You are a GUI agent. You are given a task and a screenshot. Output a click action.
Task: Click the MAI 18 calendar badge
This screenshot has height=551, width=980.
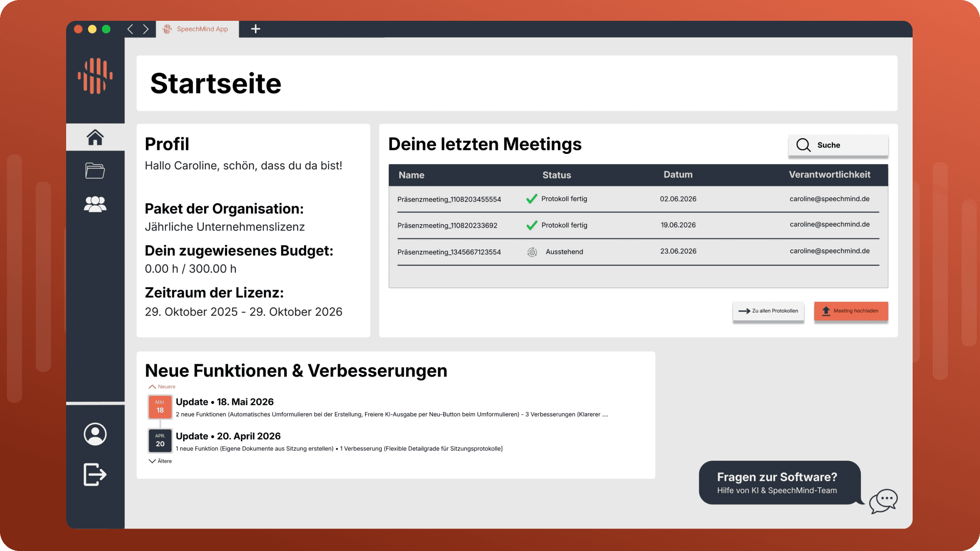[x=160, y=407]
